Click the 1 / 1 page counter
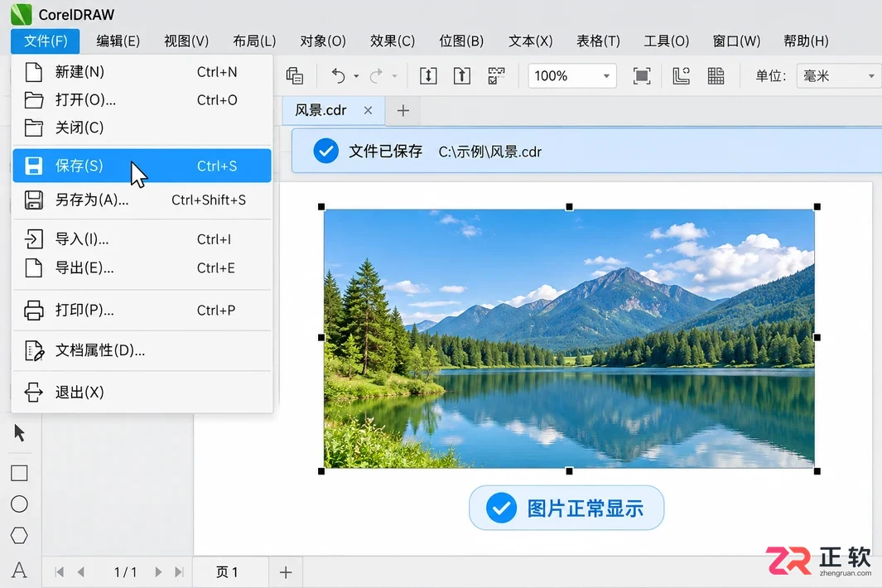This screenshot has height=588, width=882. (125, 572)
